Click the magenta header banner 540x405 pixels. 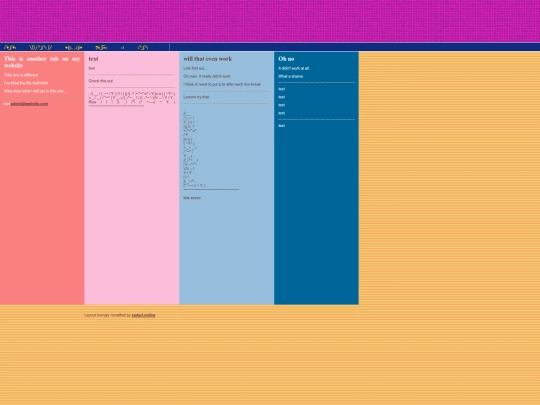(x=270, y=21)
